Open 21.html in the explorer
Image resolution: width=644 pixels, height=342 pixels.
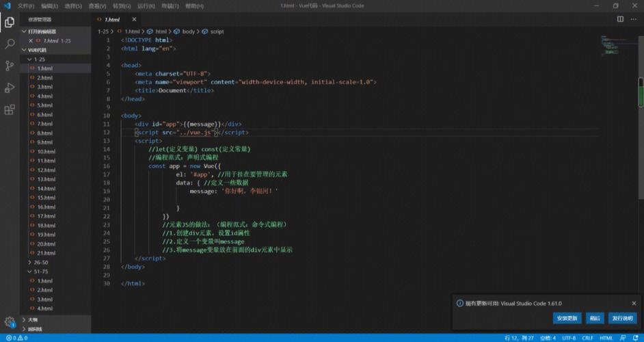tap(46, 253)
